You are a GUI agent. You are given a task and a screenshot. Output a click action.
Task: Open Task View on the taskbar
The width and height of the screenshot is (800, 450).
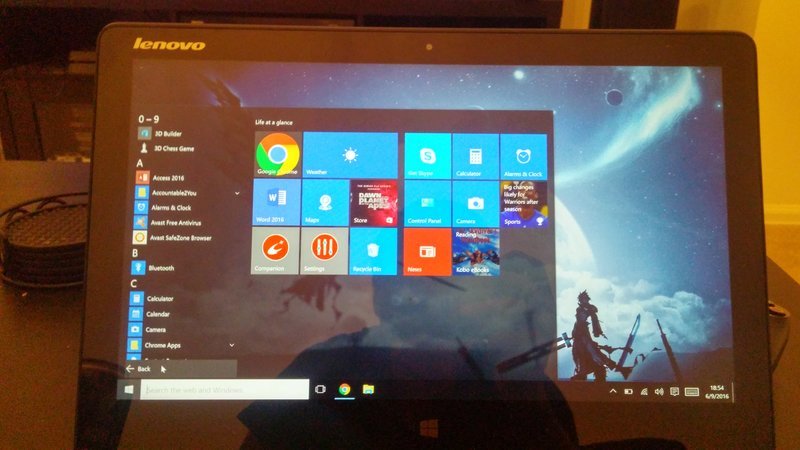click(x=320, y=389)
